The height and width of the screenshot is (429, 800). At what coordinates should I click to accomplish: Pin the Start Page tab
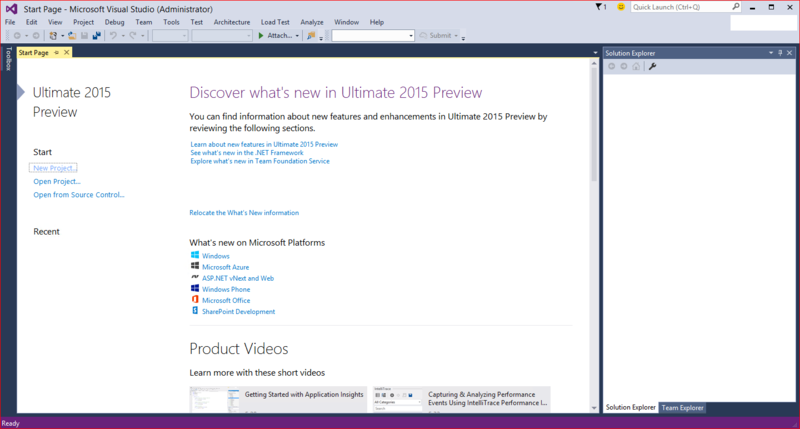point(57,53)
